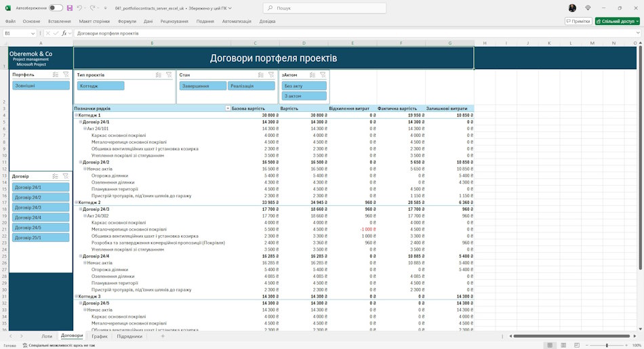
Task: Click accessibility status in status bar
Action: (x=59, y=346)
